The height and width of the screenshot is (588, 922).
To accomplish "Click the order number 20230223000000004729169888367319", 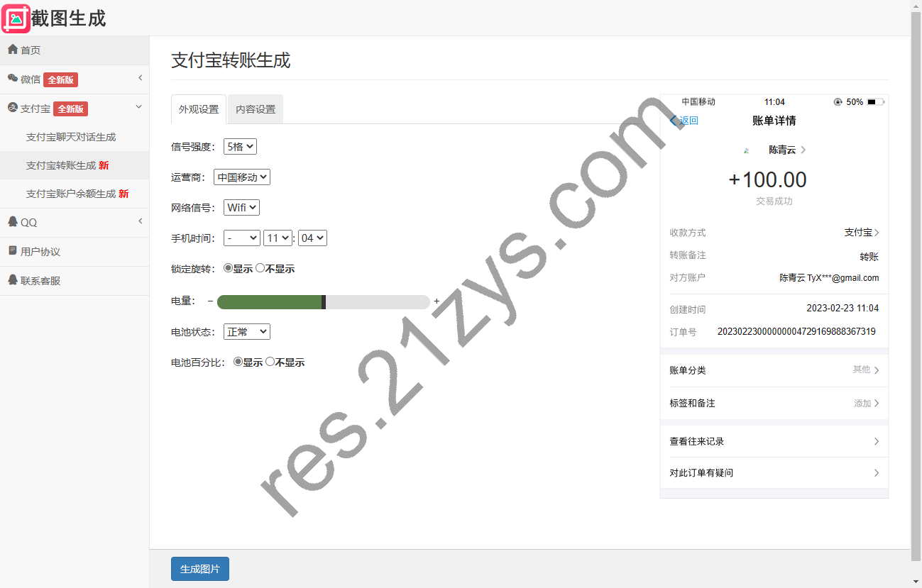I will (x=796, y=331).
